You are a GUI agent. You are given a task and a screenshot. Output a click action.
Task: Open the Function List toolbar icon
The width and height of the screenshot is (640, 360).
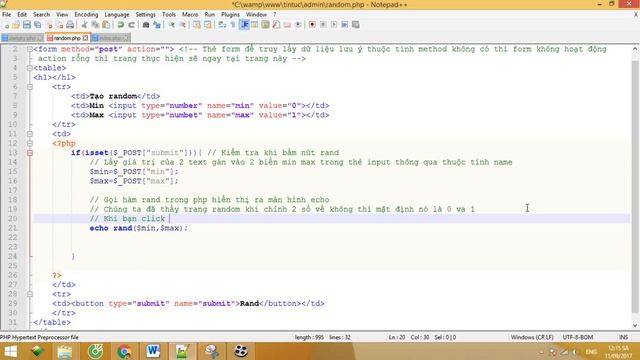276,25
